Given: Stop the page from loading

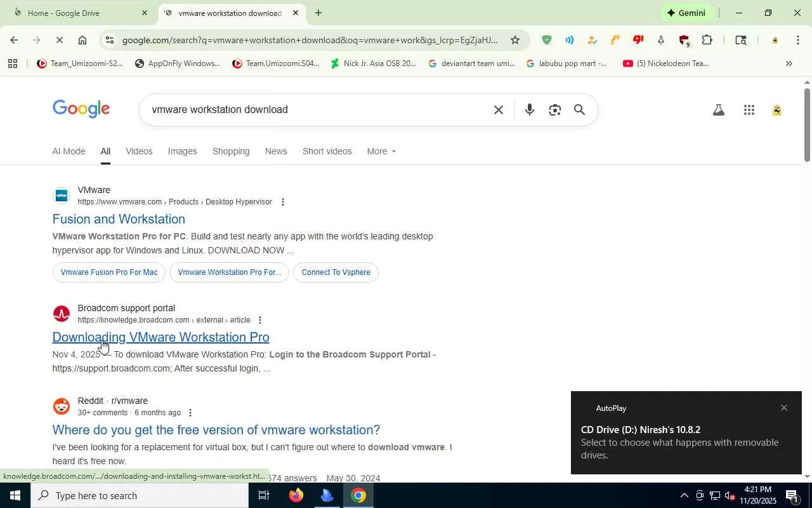Looking at the screenshot, I should [59, 40].
